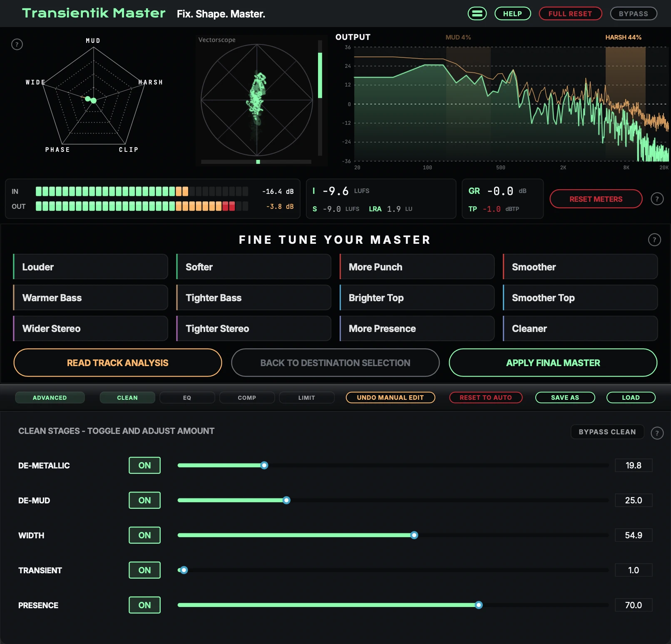This screenshot has width=671, height=644.
Task: Click the TRANSIENT amount slider handle
Action: 184,570
